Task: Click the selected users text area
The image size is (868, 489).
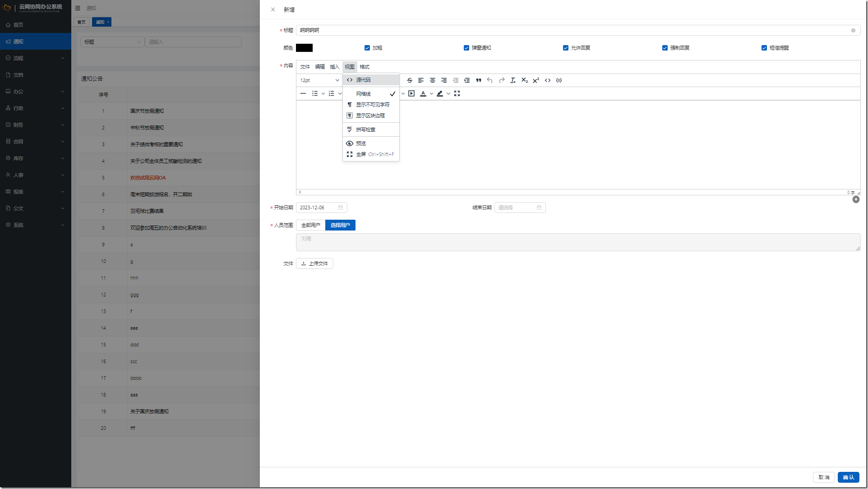Action: pyautogui.click(x=578, y=242)
